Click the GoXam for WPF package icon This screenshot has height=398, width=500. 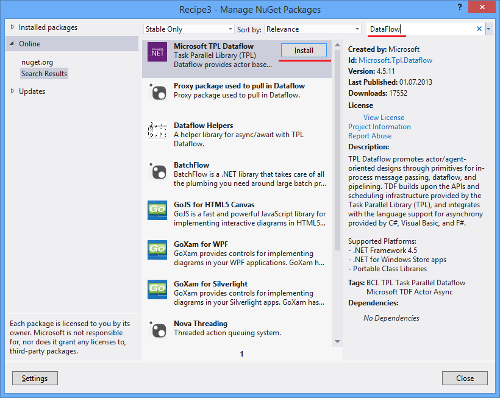click(157, 250)
